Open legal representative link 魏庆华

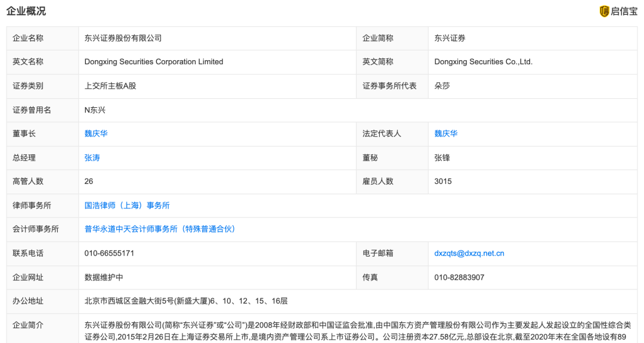[446, 134]
